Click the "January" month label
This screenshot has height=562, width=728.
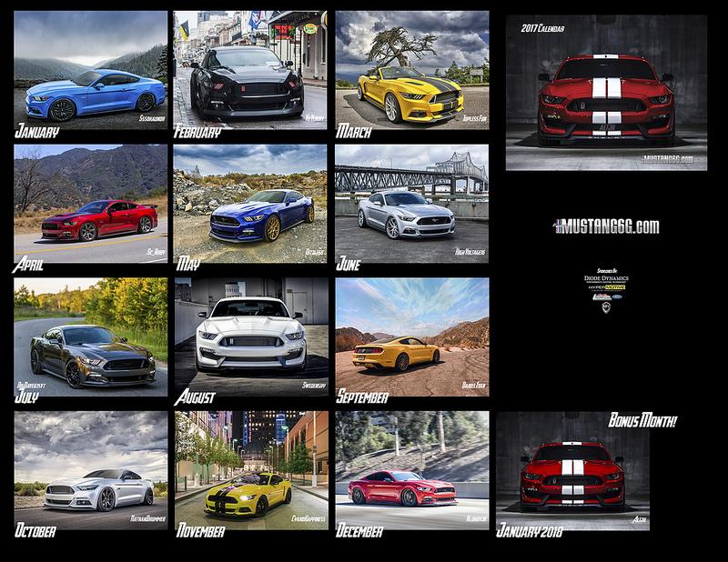(x=36, y=131)
